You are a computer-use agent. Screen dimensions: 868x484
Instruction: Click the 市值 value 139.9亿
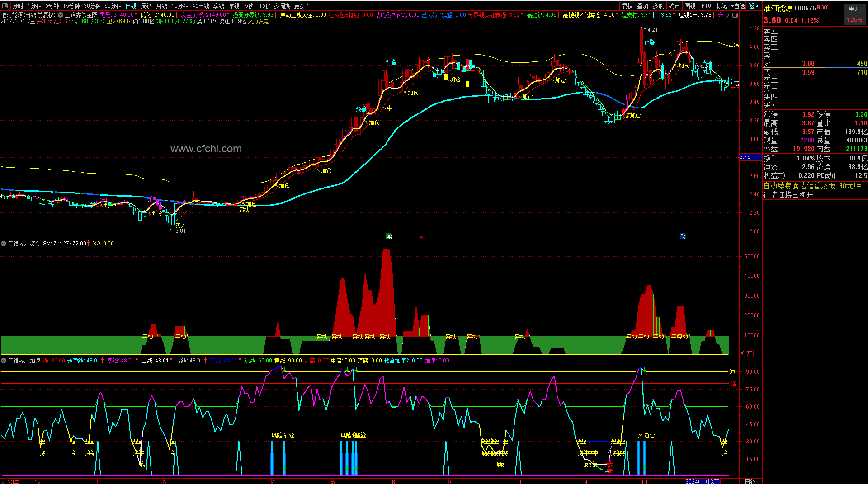(856, 132)
